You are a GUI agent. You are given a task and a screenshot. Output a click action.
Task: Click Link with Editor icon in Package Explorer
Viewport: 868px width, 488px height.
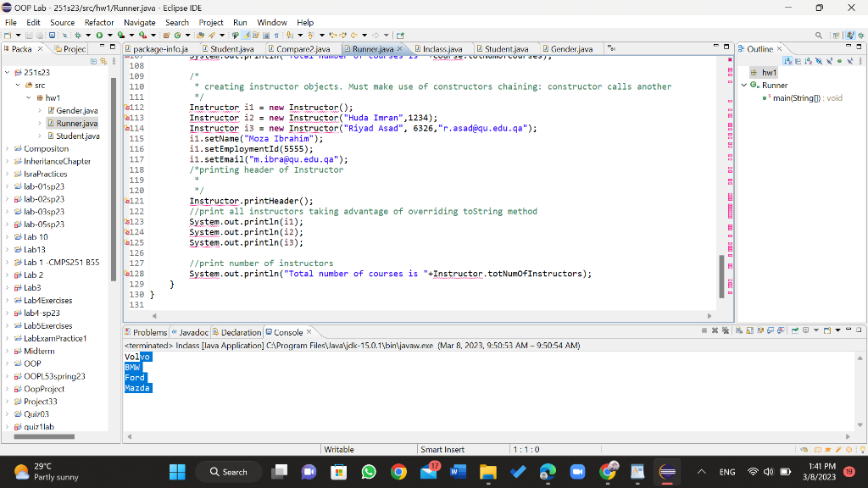point(103,61)
